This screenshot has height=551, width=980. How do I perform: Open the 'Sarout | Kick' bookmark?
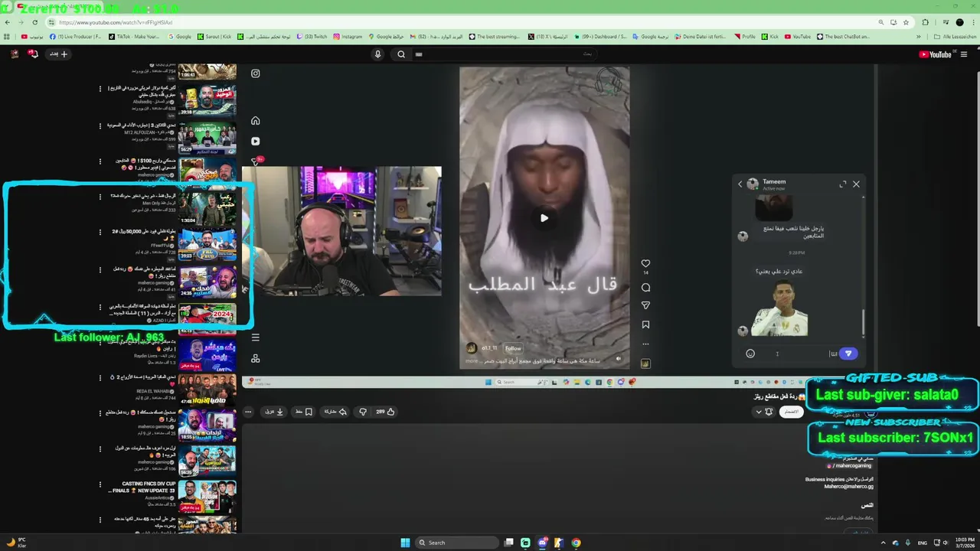[x=214, y=36]
